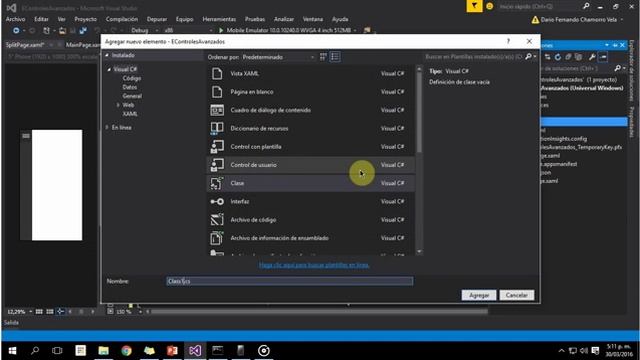This screenshot has width=640, height=360.
Task: Switch to the SplitPage.xaml tab
Action: pos(25,45)
